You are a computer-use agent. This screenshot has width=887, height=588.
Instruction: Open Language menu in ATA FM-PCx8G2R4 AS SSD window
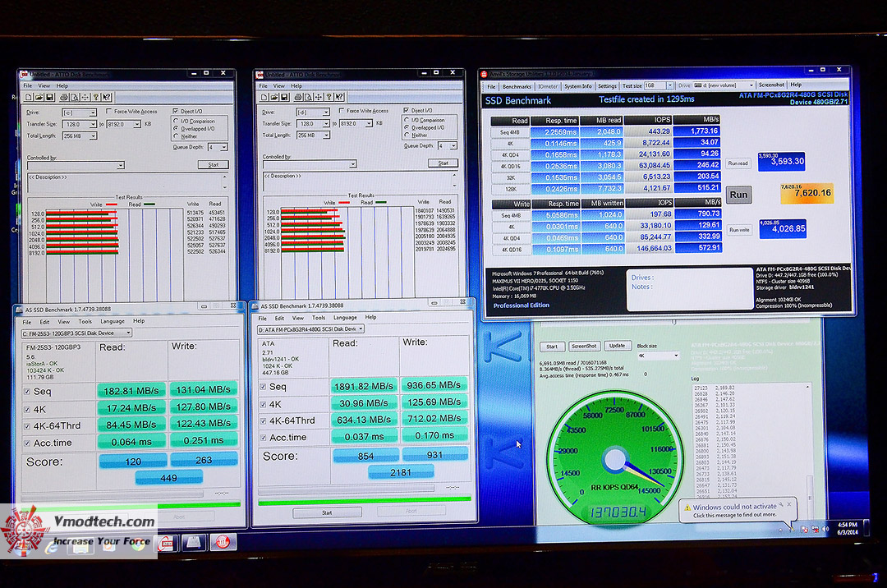tap(345, 318)
